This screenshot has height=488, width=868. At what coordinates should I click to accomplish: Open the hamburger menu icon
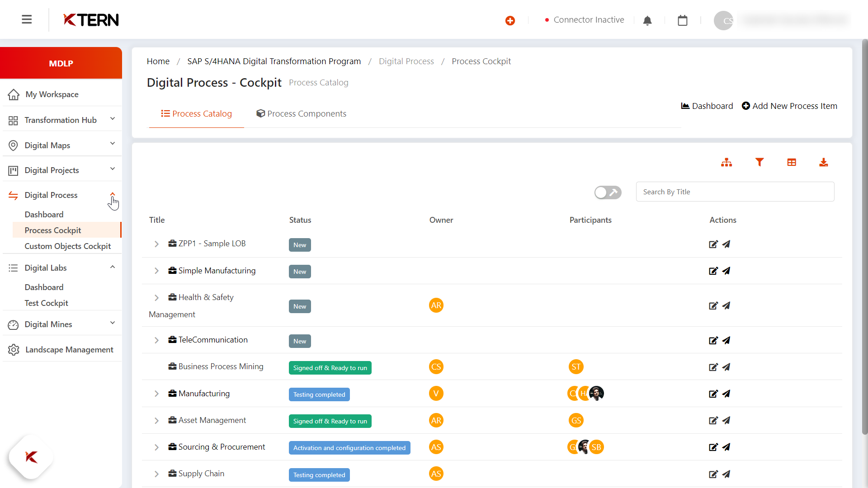(x=27, y=19)
